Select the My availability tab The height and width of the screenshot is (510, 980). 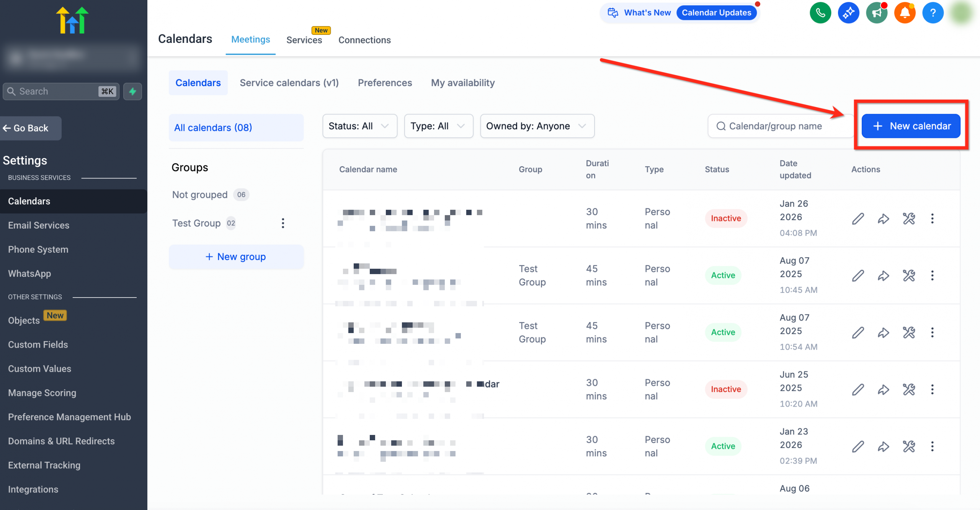462,83
